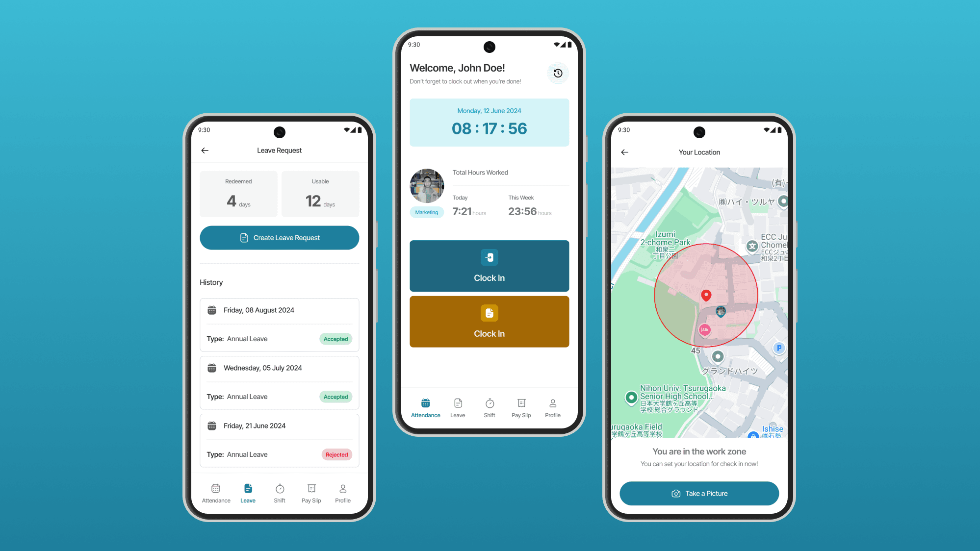Image resolution: width=980 pixels, height=551 pixels.
Task: Select the Attendance tab icon
Action: (425, 403)
